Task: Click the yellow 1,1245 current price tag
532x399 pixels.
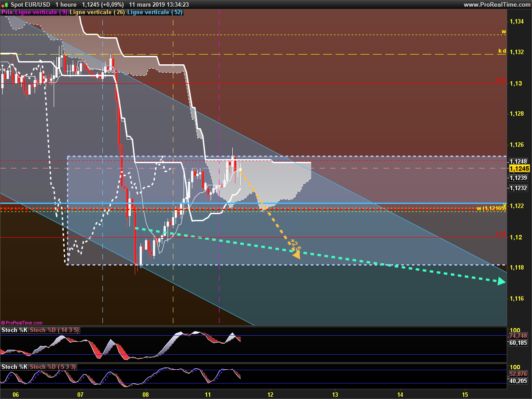Action: [518, 169]
